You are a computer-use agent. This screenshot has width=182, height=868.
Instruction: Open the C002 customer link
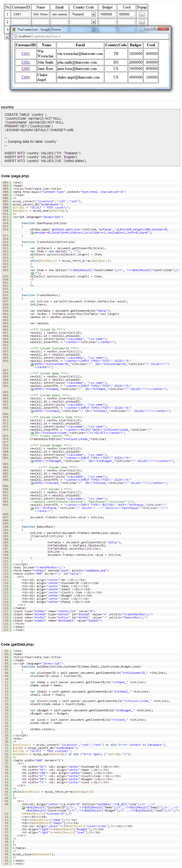[26, 62]
